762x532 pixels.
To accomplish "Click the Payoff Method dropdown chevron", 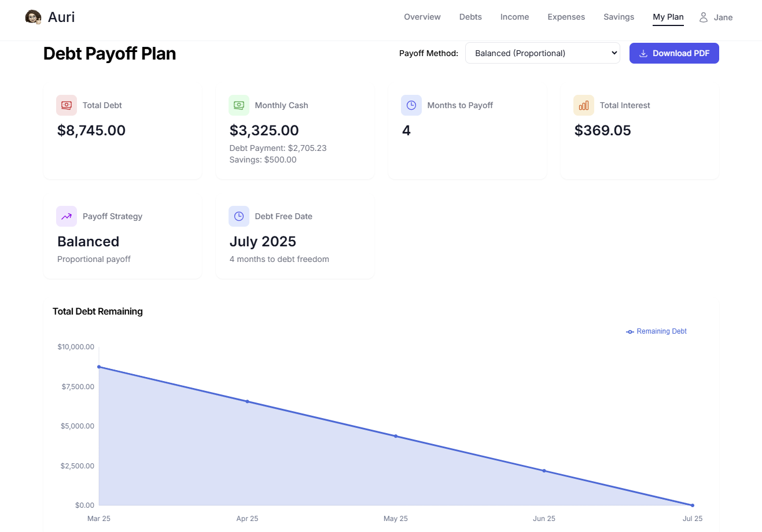I will point(613,53).
